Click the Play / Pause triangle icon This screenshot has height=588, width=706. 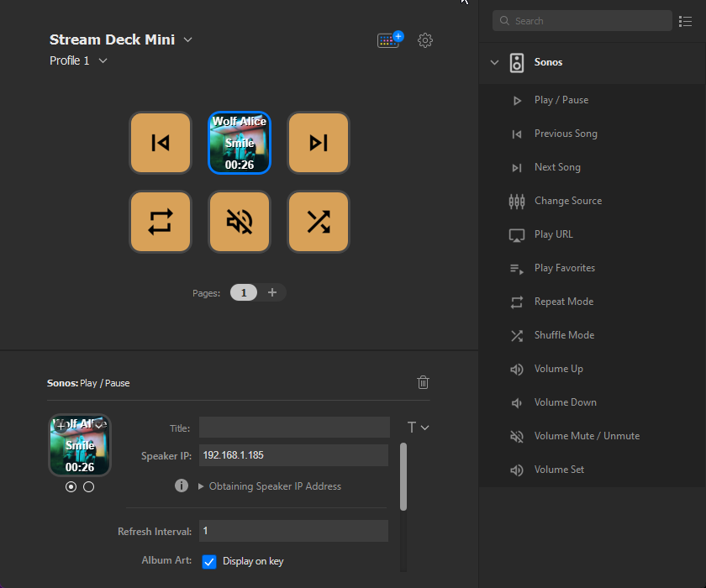[517, 101]
